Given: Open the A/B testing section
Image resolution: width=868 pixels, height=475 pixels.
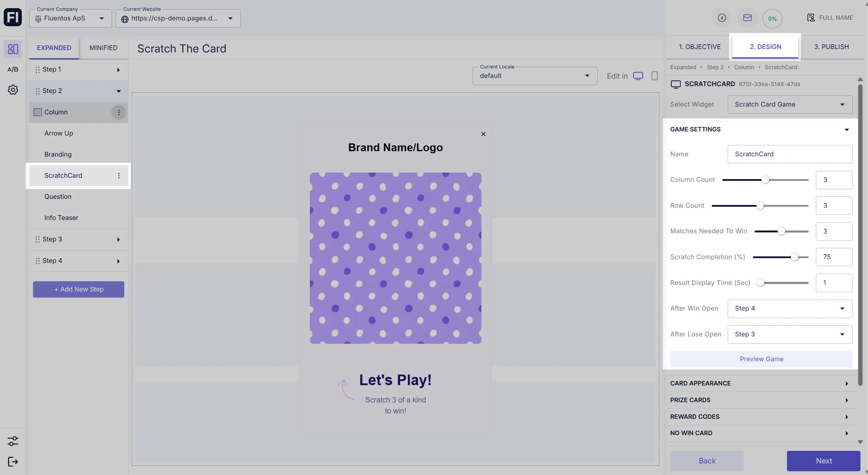Looking at the screenshot, I should tap(13, 69).
